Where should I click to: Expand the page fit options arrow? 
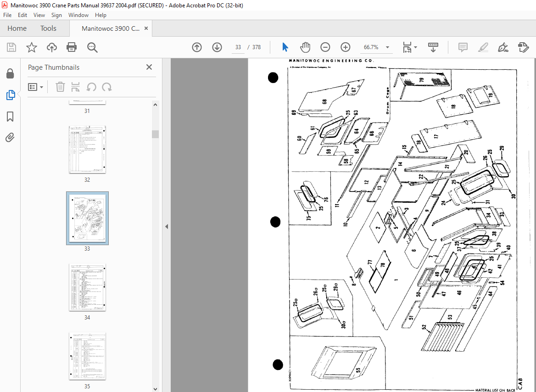click(x=415, y=47)
